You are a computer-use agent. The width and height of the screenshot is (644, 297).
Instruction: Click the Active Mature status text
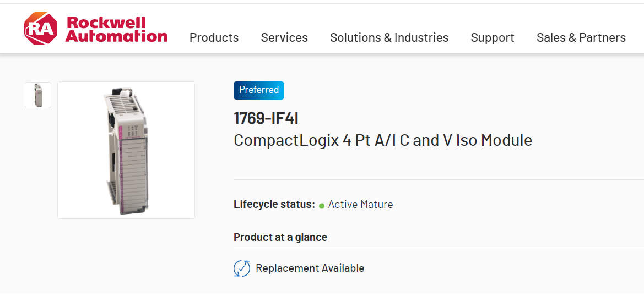tap(360, 205)
